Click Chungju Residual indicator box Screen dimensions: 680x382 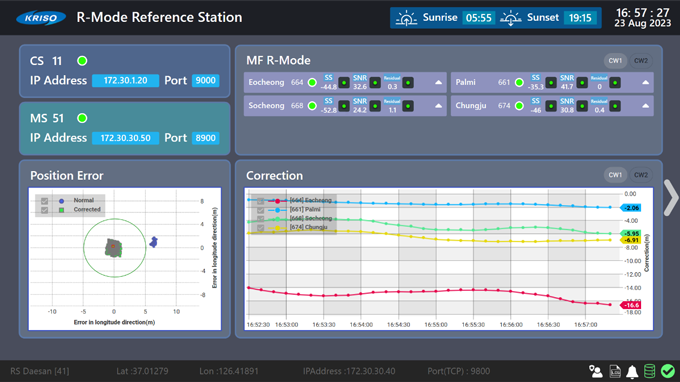[x=615, y=106]
